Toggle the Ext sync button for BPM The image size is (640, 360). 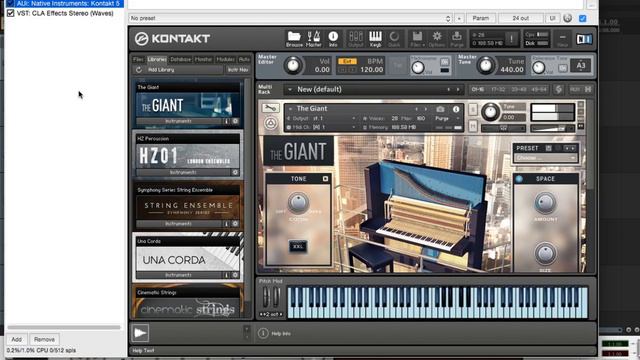click(347, 61)
